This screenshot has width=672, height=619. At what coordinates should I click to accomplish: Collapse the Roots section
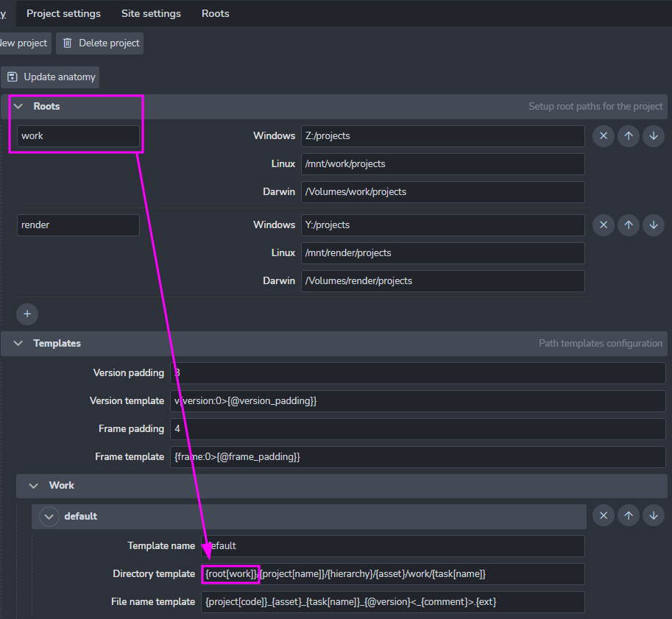click(x=18, y=107)
